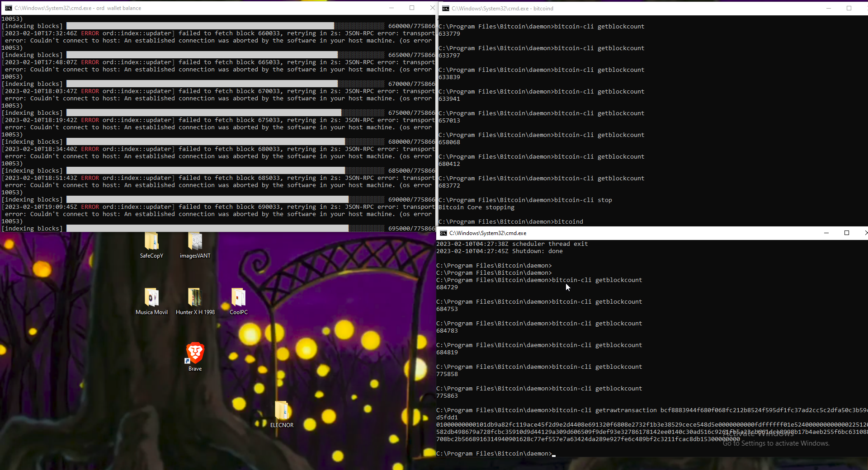
Task: Close the ord wallet balance window
Action: pyautogui.click(x=432, y=8)
